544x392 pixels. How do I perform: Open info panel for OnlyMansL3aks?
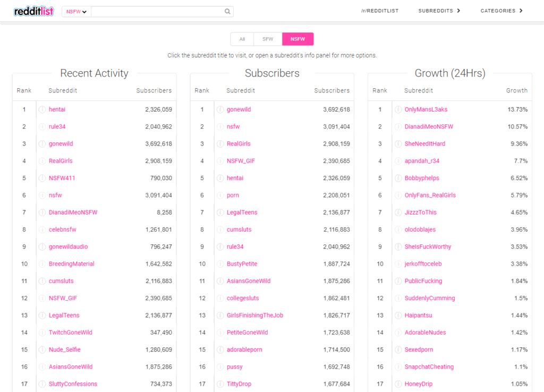398,109
